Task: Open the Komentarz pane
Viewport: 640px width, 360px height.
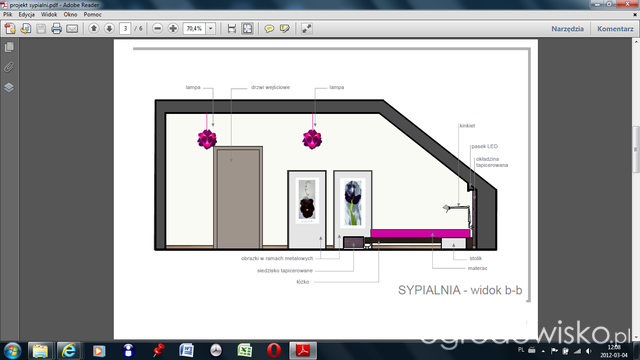Action: pyautogui.click(x=615, y=29)
